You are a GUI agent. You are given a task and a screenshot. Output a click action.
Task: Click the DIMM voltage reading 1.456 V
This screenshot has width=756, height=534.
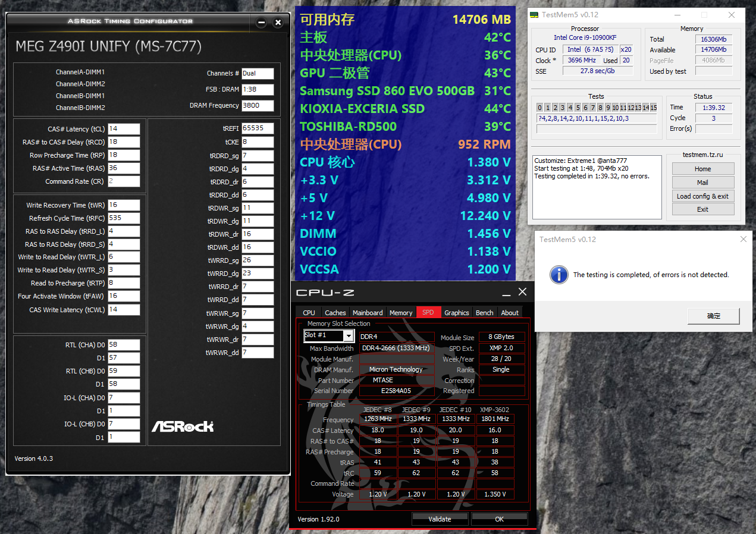point(489,234)
